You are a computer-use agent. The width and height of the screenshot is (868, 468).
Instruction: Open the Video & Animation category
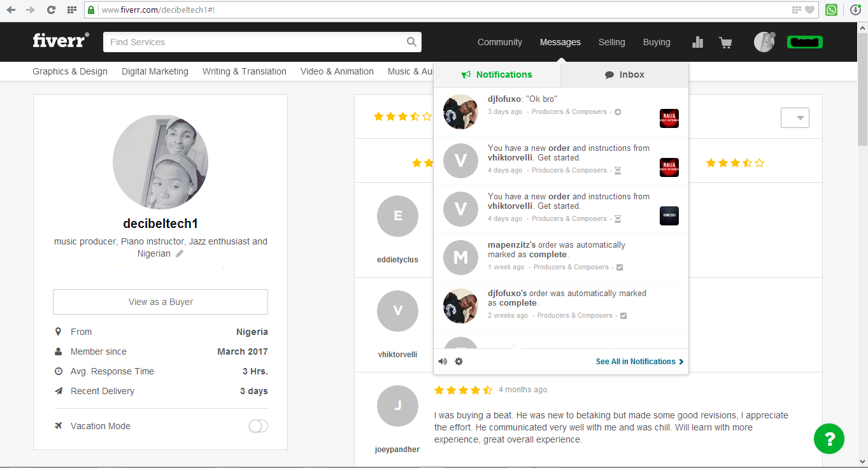337,71
